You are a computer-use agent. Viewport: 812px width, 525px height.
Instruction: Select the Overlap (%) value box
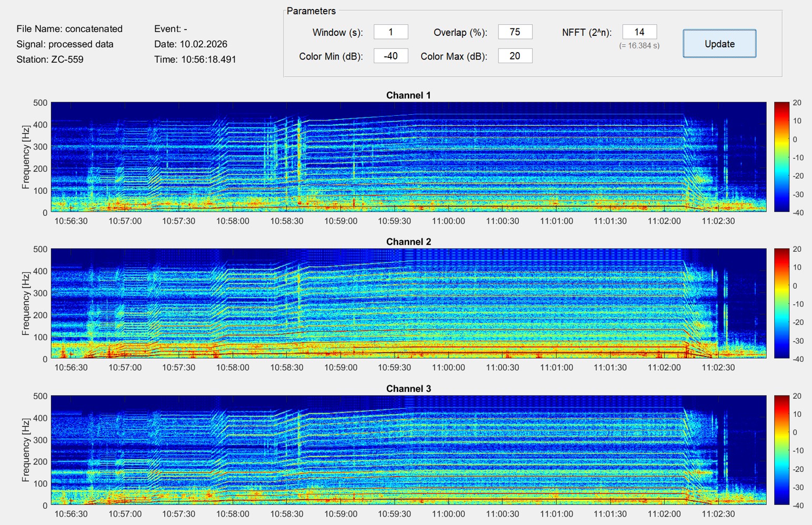[x=515, y=32]
